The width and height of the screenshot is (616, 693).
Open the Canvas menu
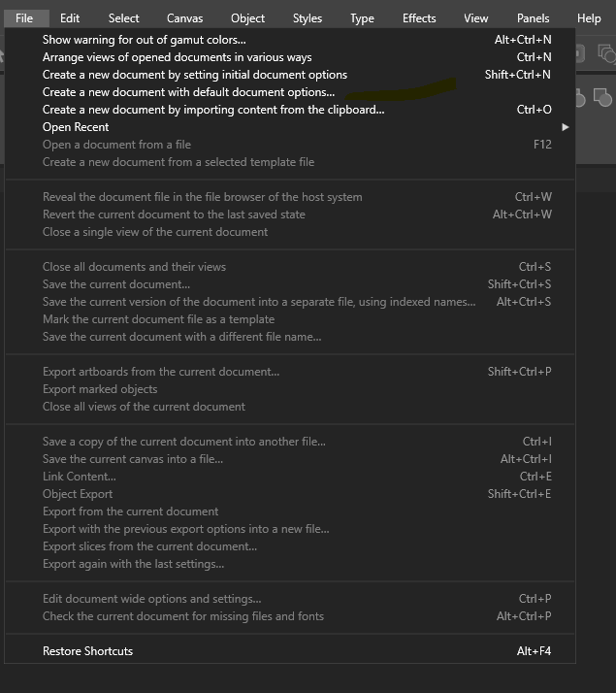coord(184,18)
